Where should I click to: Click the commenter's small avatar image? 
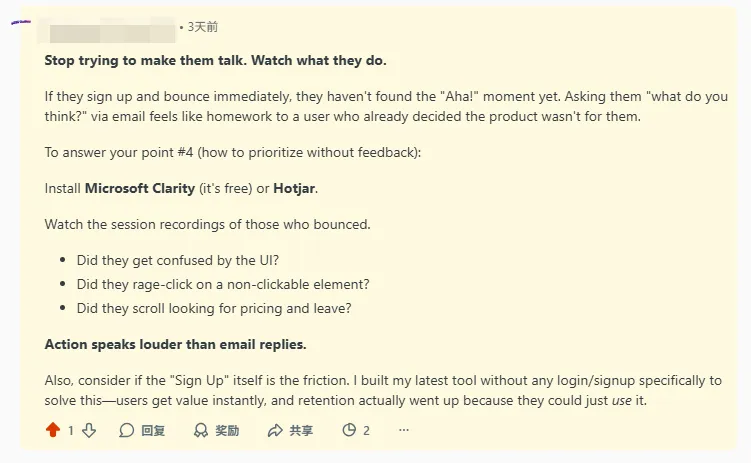click(x=19, y=22)
